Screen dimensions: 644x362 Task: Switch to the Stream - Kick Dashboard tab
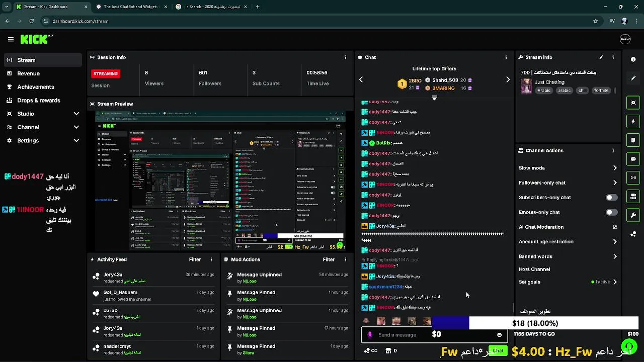51,7
